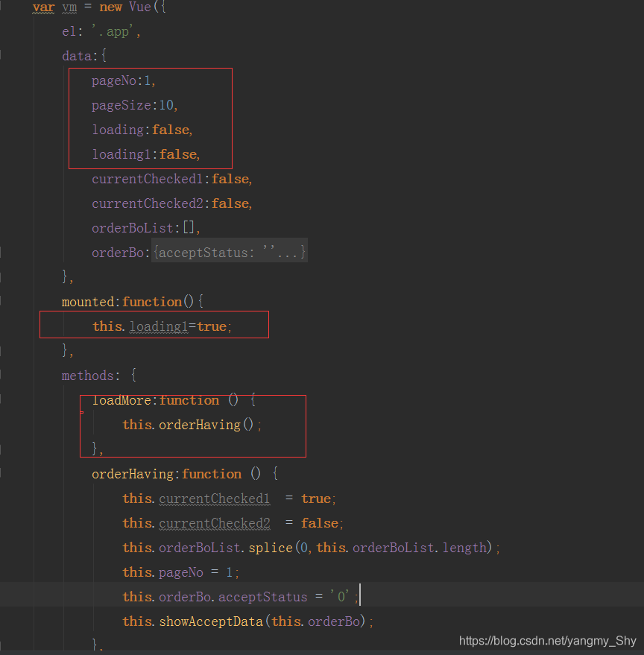644x655 pixels.
Task: Click 'currentChecked2' in this.currentChecked2 = false
Action: [215, 523]
